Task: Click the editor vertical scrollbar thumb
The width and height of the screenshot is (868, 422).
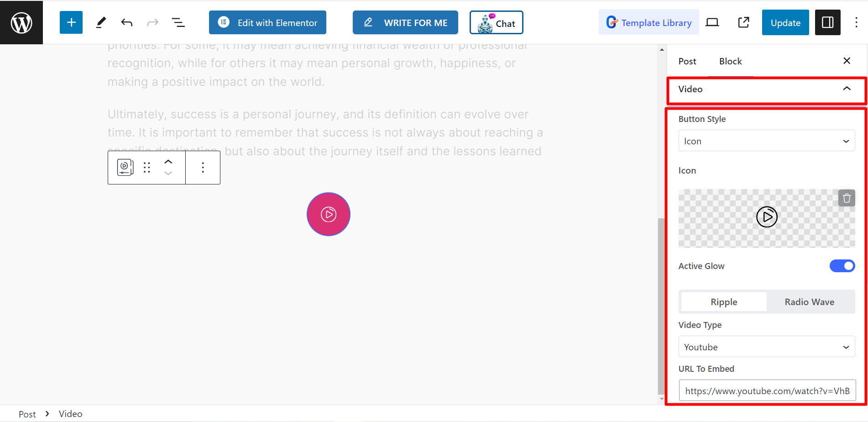Action: point(662,306)
